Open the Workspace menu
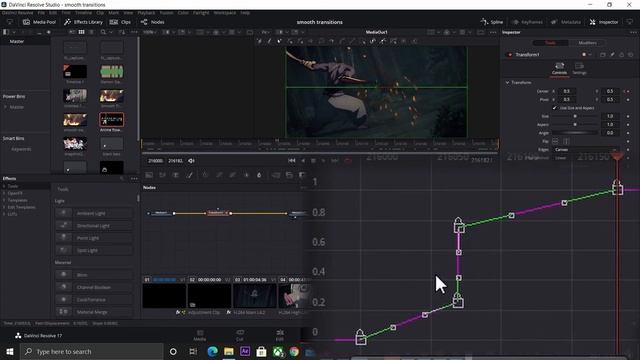The height and width of the screenshot is (360, 640). click(224, 13)
